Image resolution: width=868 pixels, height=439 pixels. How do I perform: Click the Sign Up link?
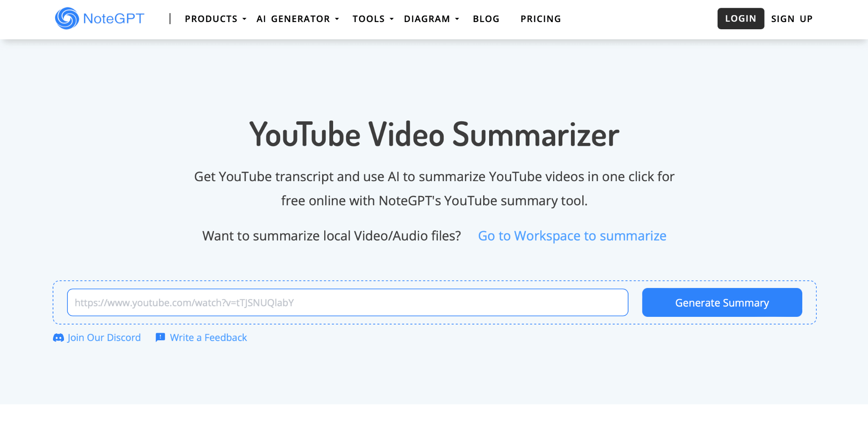click(x=792, y=19)
